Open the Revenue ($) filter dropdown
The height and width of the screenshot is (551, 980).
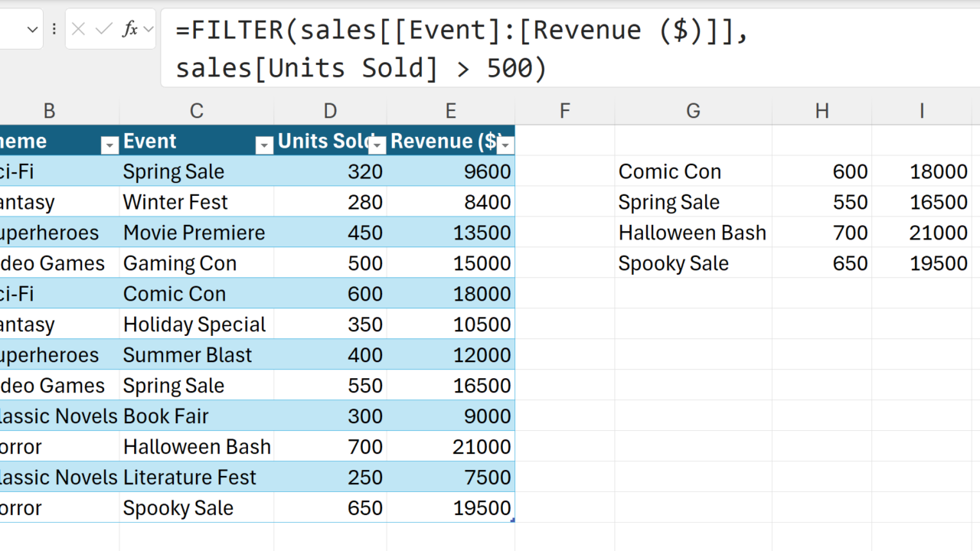pyautogui.click(x=505, y=145)
